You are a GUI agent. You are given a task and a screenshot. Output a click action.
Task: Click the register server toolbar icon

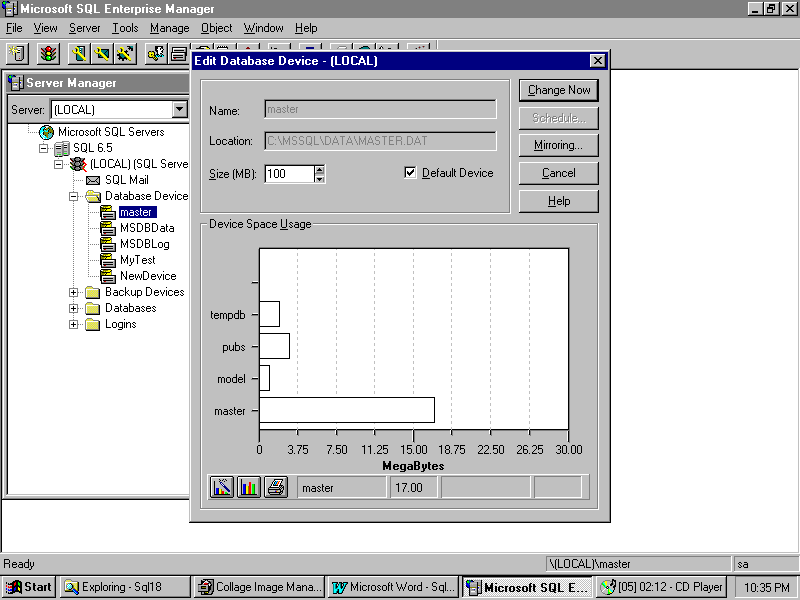tap(17, 53)
